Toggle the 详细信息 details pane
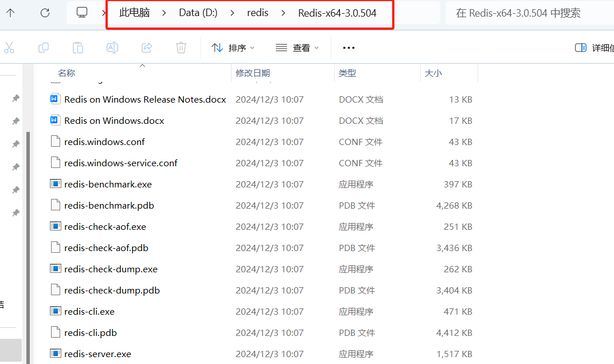This screenshot has width=614, height=364. pyautogui.click(x=580, y=48)
